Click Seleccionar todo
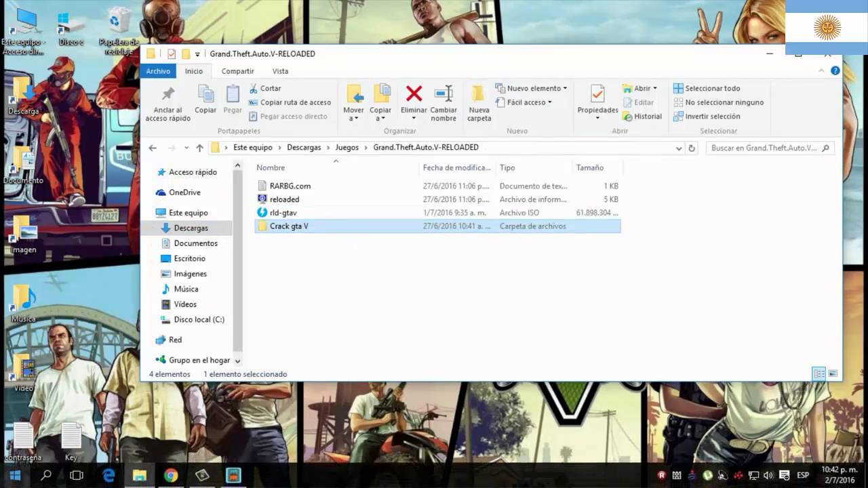Screen dimensions: 868x488 (707, 88)
